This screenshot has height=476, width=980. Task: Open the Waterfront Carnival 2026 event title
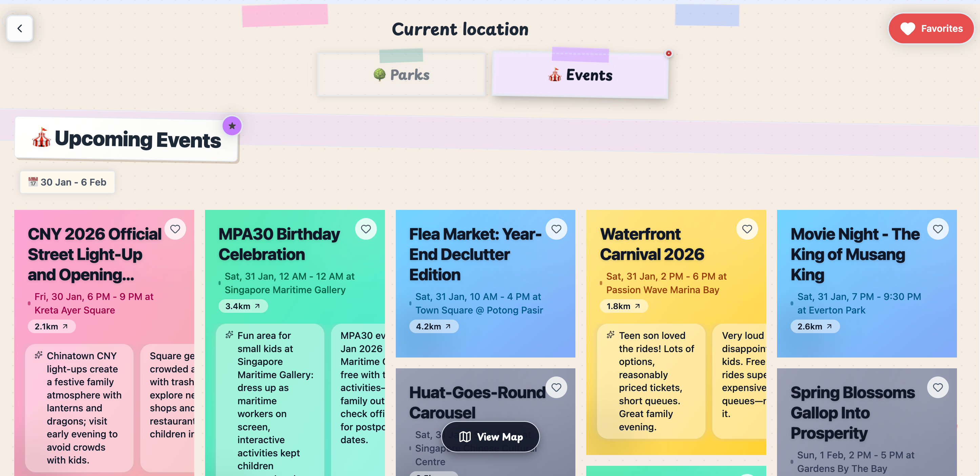tap(652, 244)
